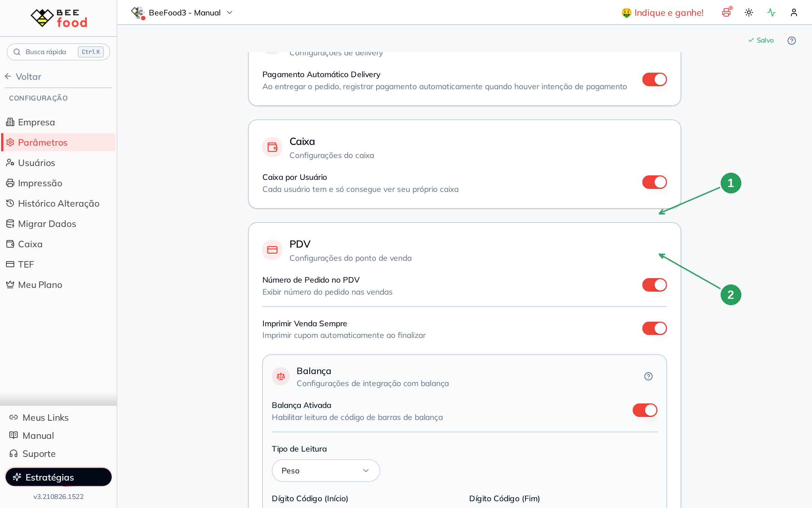812x508 pixels.
Task: Click the Usuários people icon
Action: point(10,163)
